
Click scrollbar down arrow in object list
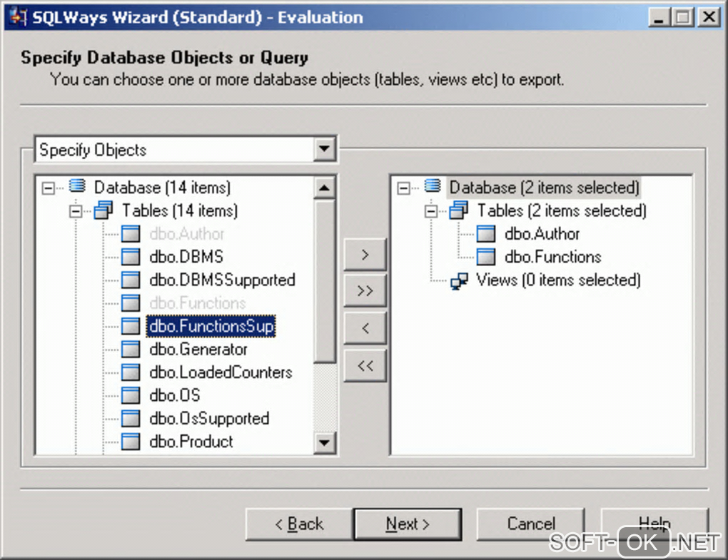tap(324, 442)
